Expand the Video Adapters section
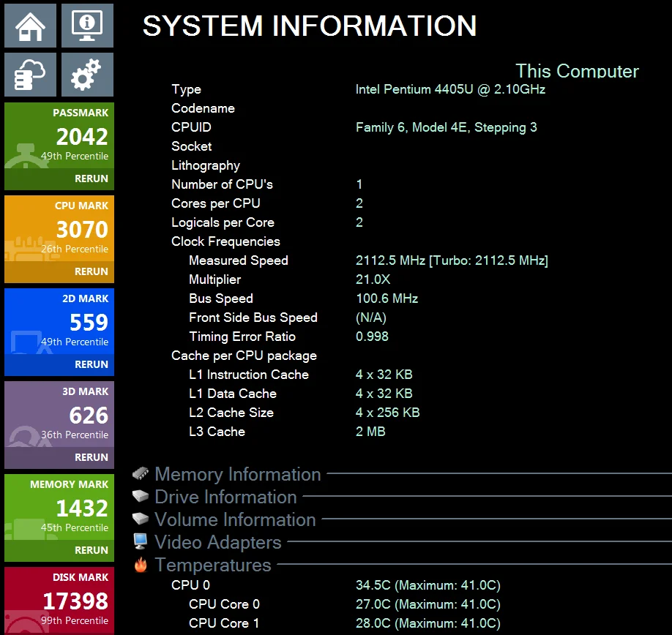This screenshot has height=635, width=672. click(218, 542)
